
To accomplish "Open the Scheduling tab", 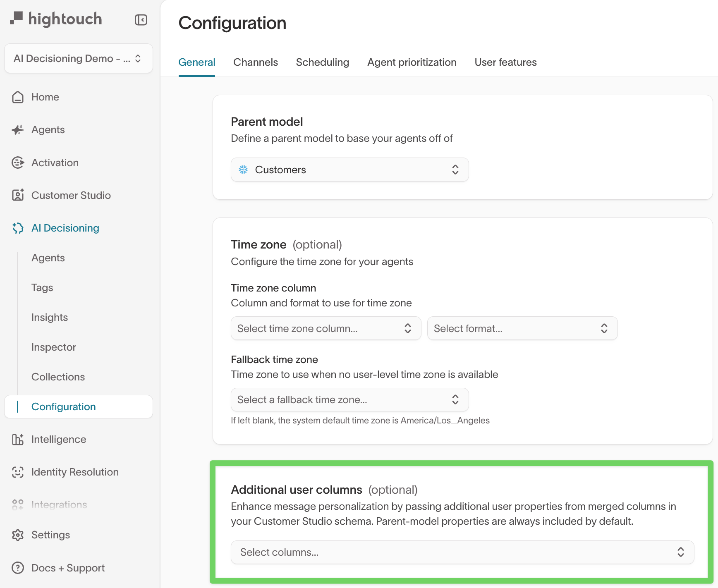I will pos(322,62).
